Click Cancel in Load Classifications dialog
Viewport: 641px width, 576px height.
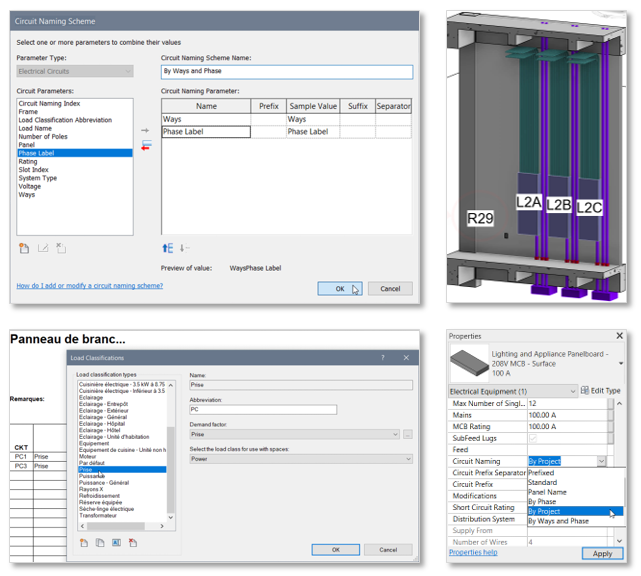[x=388, y=550]
